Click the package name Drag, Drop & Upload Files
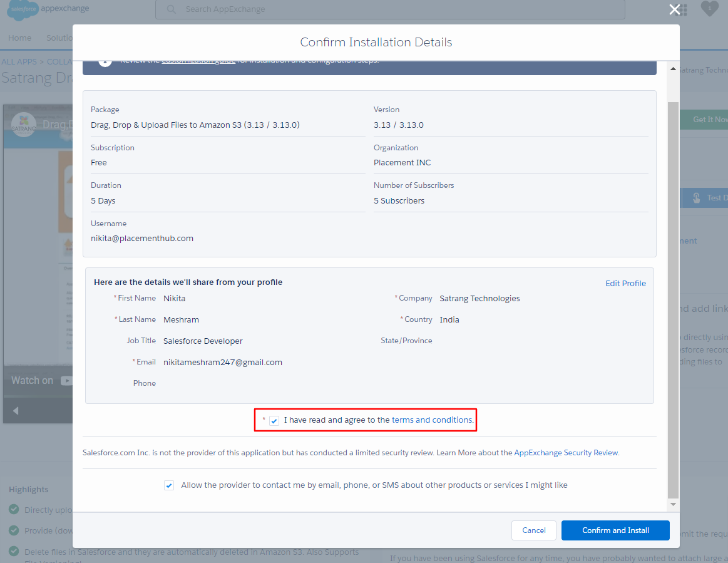 195,125
